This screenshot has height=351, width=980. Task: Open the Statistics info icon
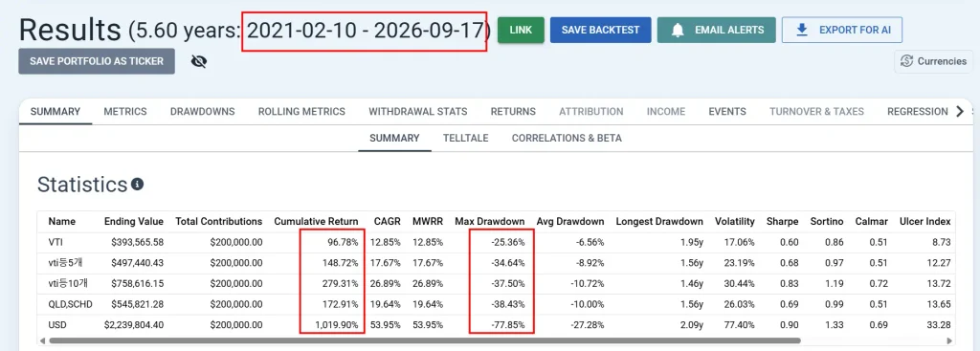138,185
